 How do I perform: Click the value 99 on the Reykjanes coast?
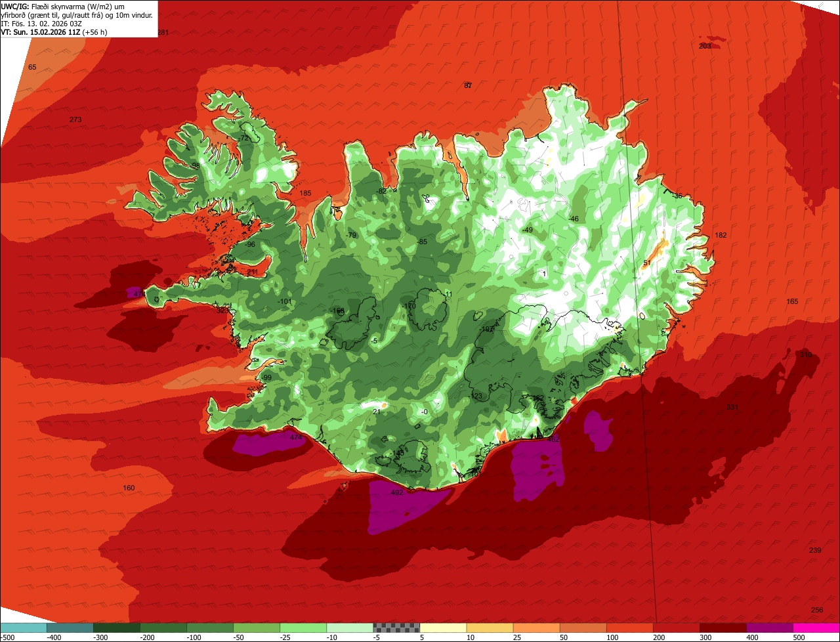coord(267,378)
